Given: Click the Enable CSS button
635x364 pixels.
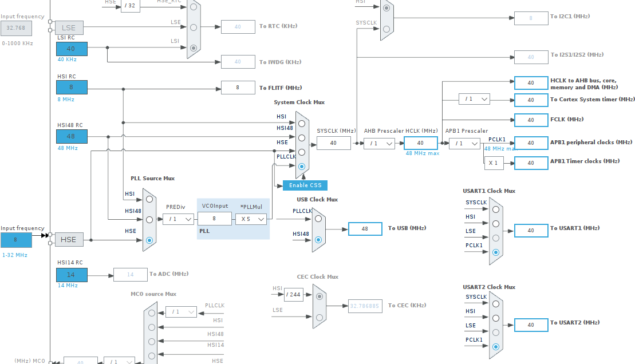Looking at the screenshot, I should 305,185.
